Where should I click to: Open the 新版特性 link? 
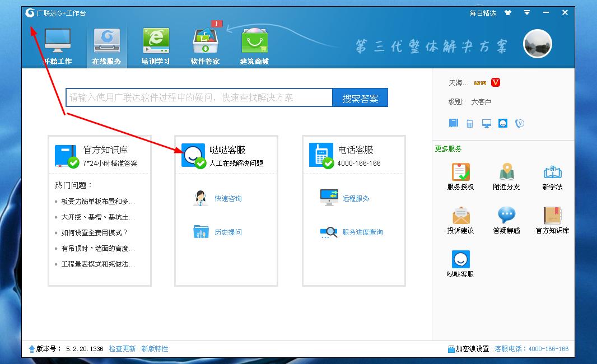(x=155, y=348)
